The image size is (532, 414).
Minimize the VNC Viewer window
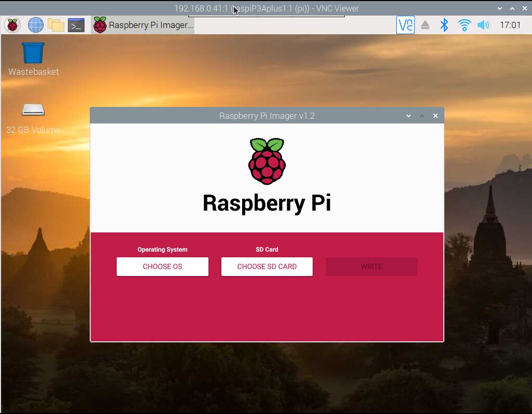click(500, 8)
